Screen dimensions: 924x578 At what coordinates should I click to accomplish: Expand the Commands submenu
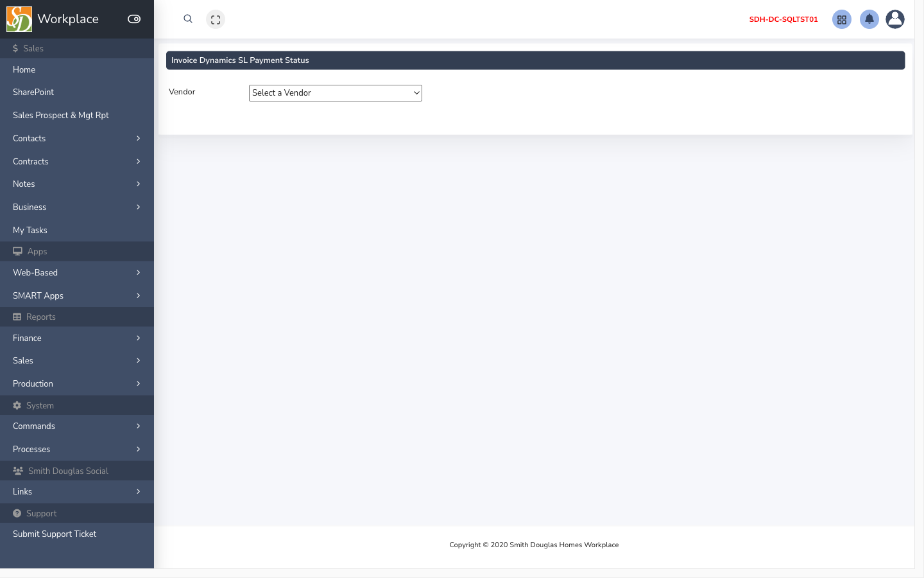77,426
